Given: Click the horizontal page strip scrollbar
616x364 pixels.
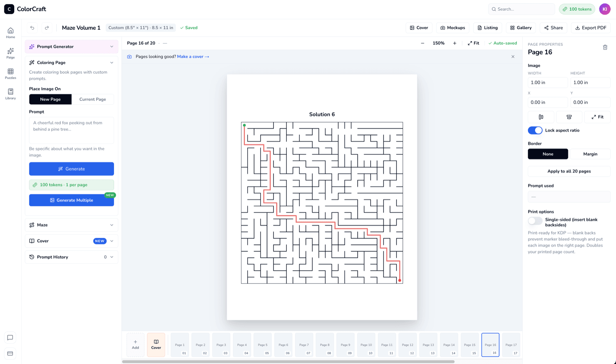Looking at the screenshot, I should click(x=288, y=362).
